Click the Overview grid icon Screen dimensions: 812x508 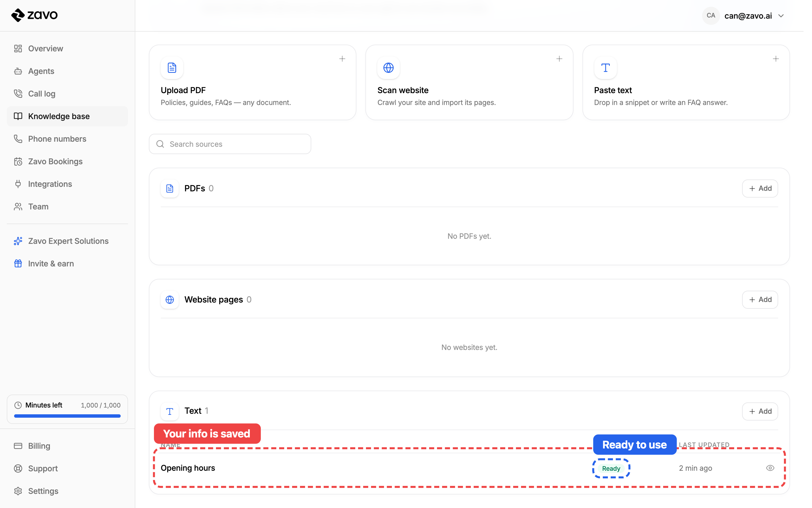click(x=18, y=48)
